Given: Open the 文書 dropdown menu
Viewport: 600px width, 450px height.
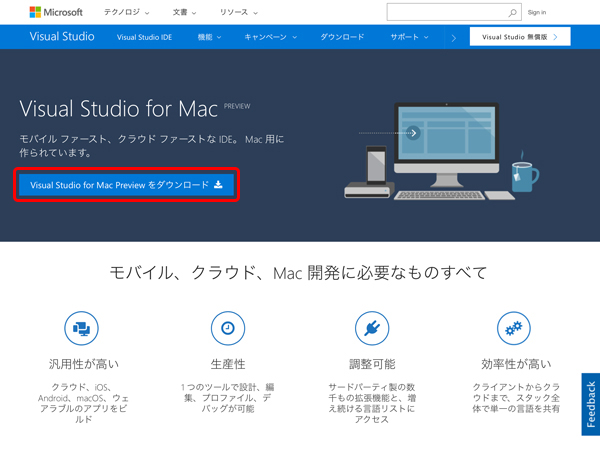Looking at the screenshot, I should (x=184, y=12).
